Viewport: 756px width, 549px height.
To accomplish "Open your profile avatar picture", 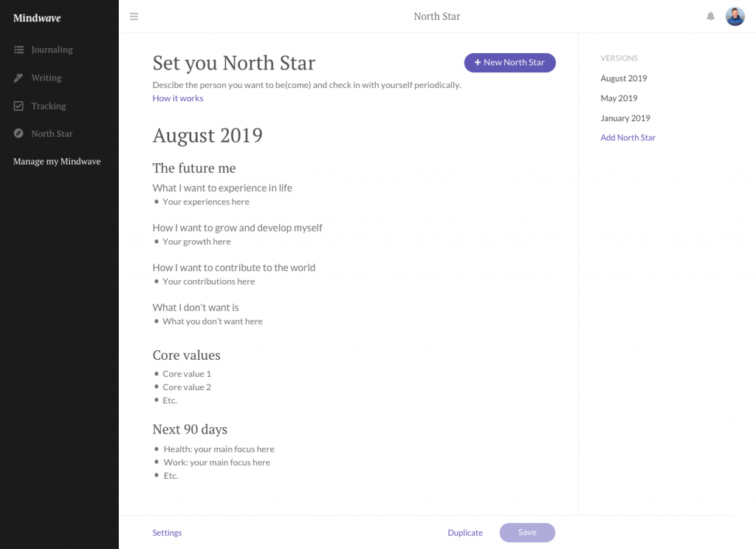I will [735, 16].
